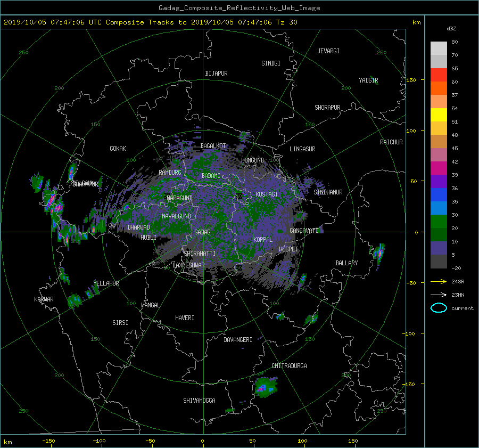
Task: Select the HANGAL label
Action: [x=150, y=305]
